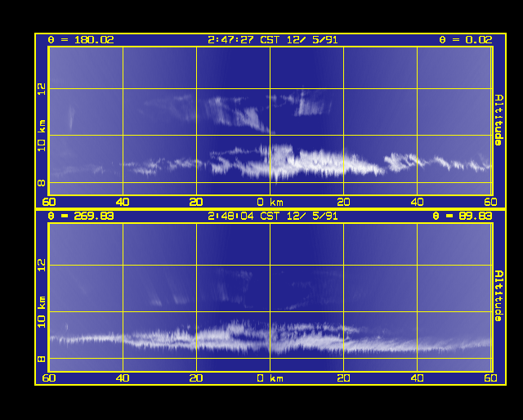
Task: Click lower panel's right-side "40" distance tick
Action: tap(417, 378)
